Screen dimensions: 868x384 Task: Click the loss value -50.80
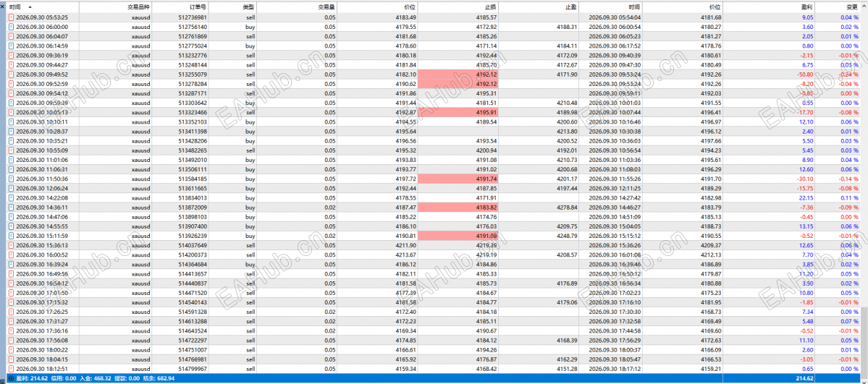[x=806, y=74]
